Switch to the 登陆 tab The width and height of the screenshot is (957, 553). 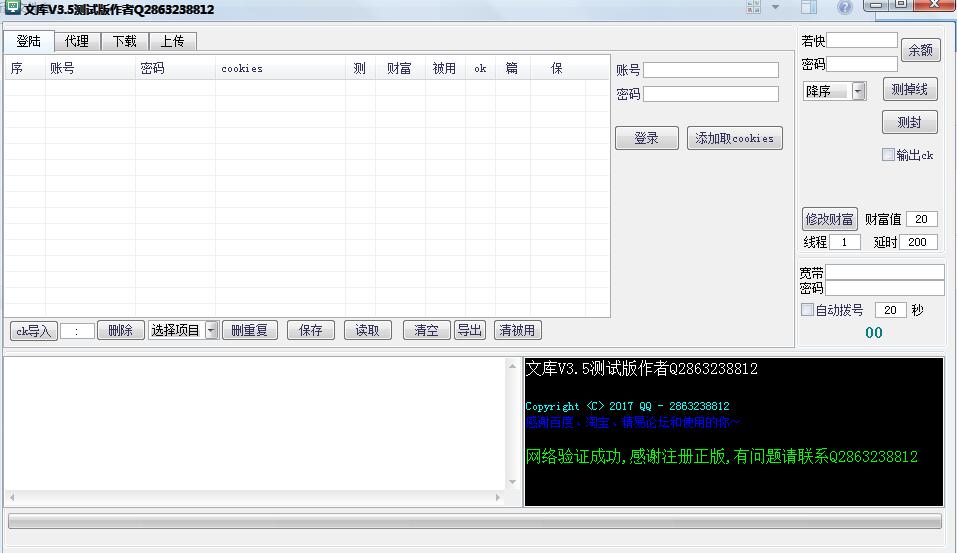(x=29, y=41)
